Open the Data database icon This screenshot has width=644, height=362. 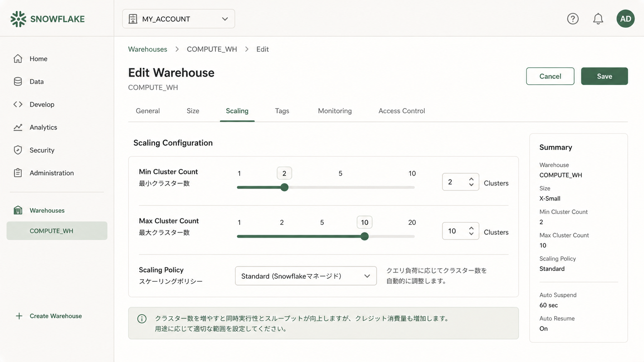tap(18, 82)
